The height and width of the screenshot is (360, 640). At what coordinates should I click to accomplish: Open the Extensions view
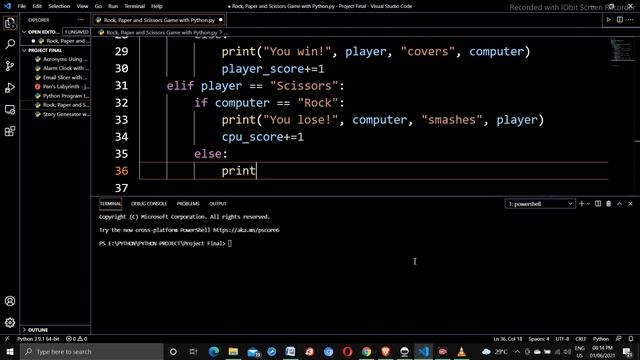(10, 131)
